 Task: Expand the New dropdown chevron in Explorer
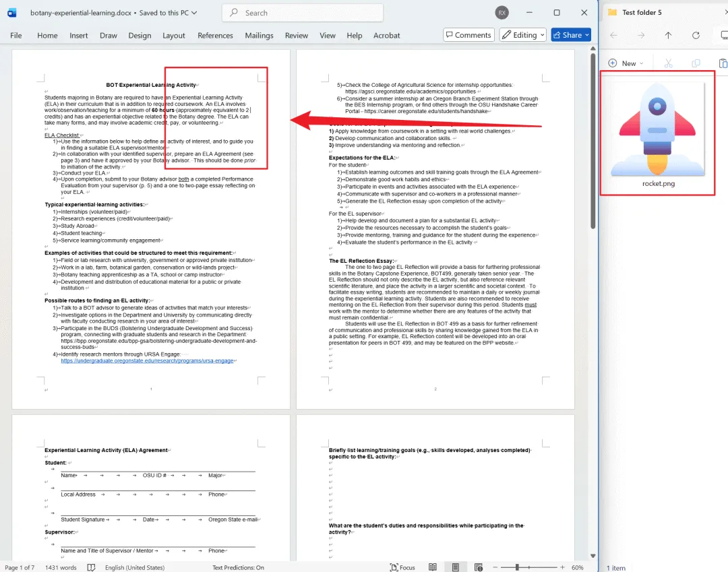tap(642, 63)
